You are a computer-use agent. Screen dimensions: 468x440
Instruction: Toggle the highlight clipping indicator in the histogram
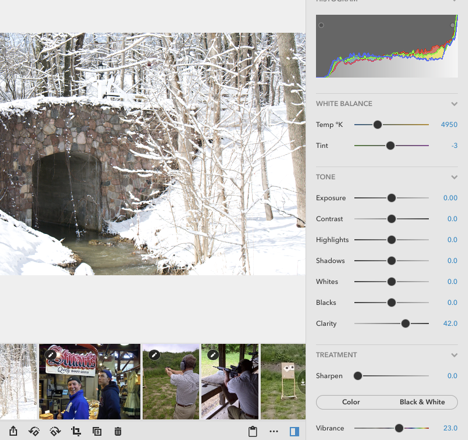click(x=452, y=25)
